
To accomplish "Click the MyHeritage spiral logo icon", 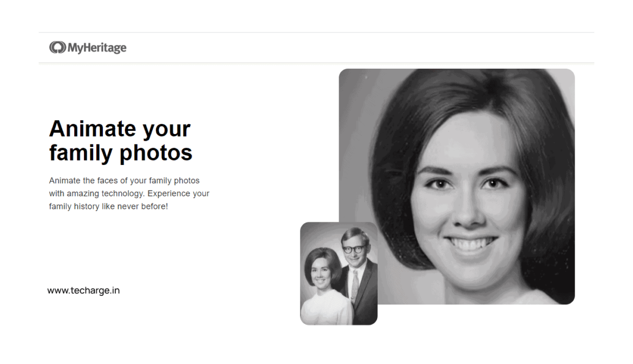I will tap(57, 48).
